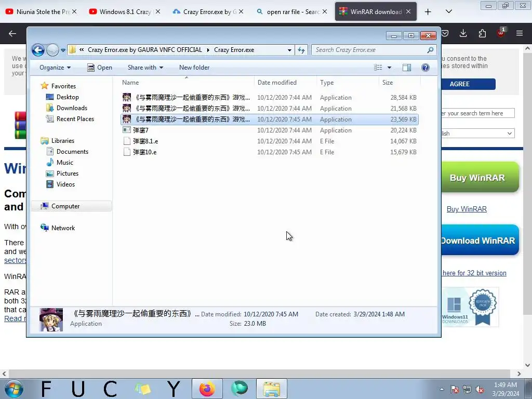
Task: Switch to Windows 8.1 Crazy tab
Action: click(125, 11)
